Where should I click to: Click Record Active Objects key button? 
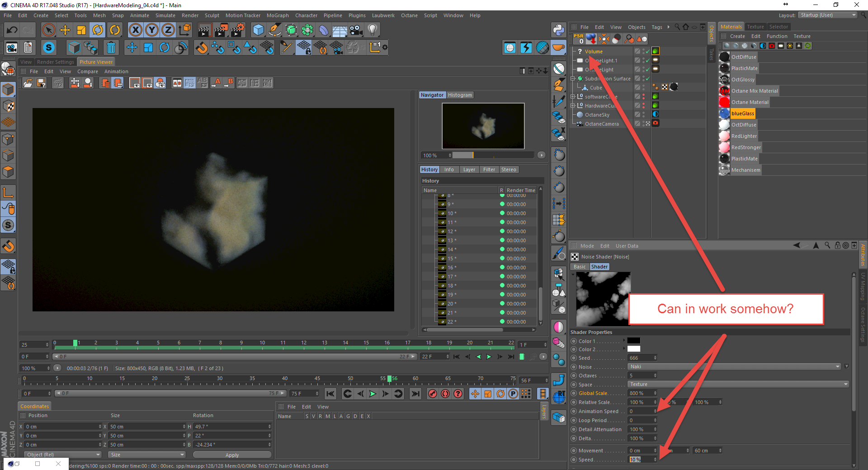(x=433, y=394)
